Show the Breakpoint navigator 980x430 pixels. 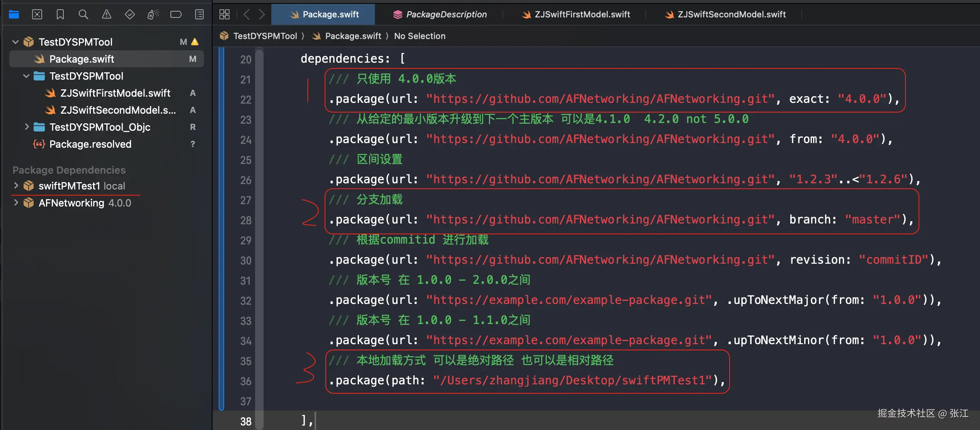[176, 14]
